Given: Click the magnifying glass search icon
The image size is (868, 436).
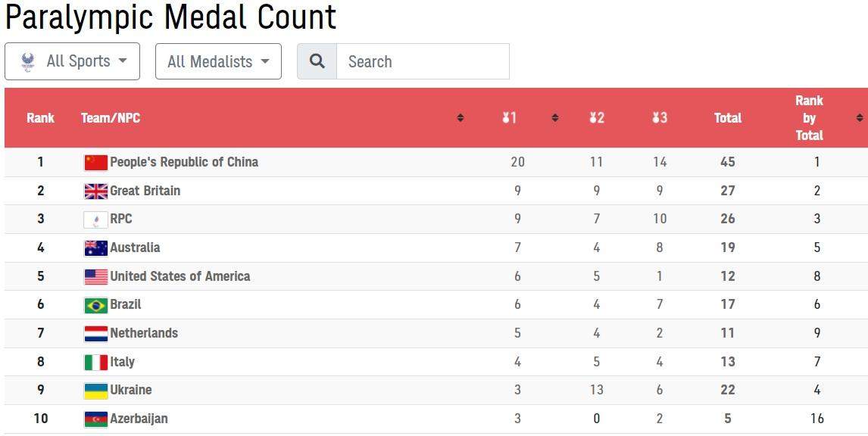Looking at the screenshot, I should [317, 61].
